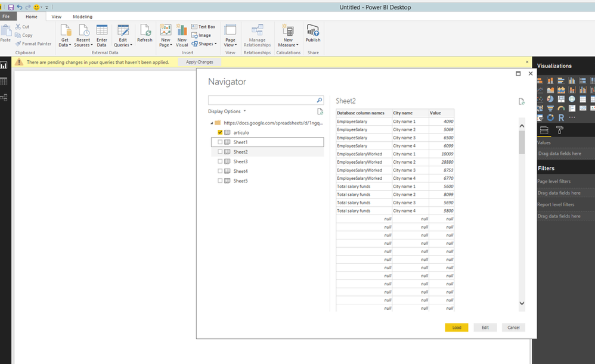Switch to the Modeling ribbon tab

point(82,17)
